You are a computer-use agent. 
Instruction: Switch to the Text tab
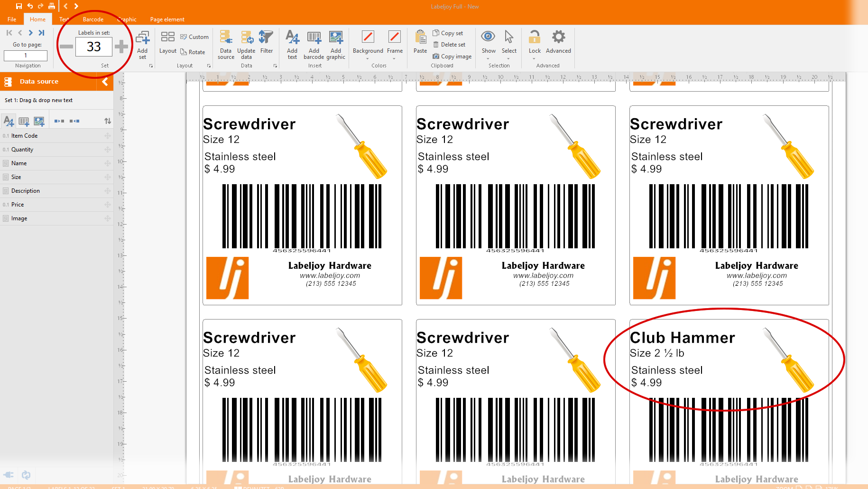pos(64,19)
